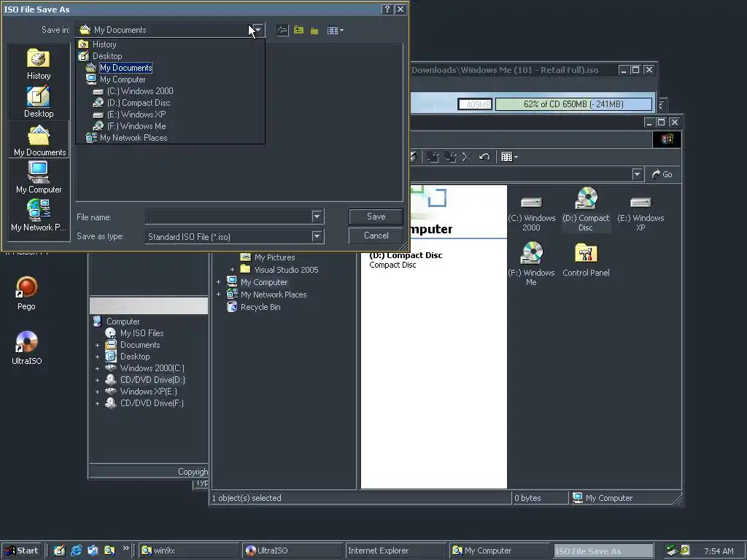The width and height of the screenshot is (747, 560).
Task: Choose Desktop from the Save in list
Action: click(107, 56)
